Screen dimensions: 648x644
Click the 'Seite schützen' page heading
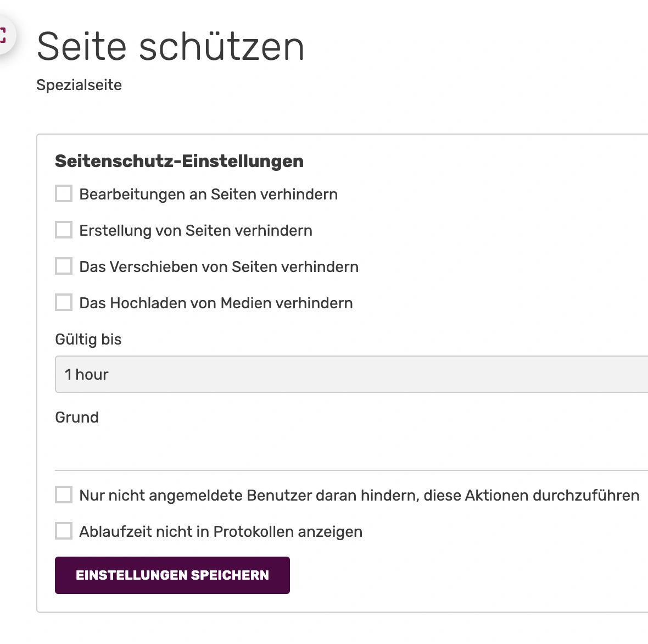pyautogui.click(x=170, y=47)
